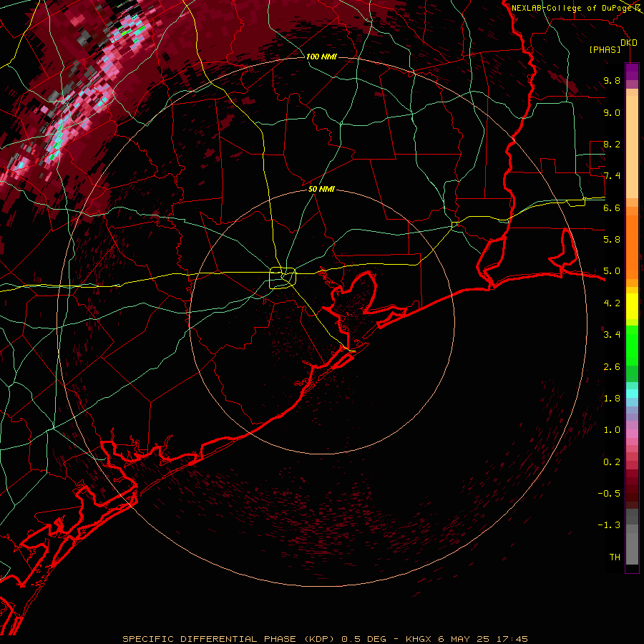Screen dimensions: 644x644
Task: Click the 2.6 color scale value
Action: pyautogui.click(x=612, y=366)
